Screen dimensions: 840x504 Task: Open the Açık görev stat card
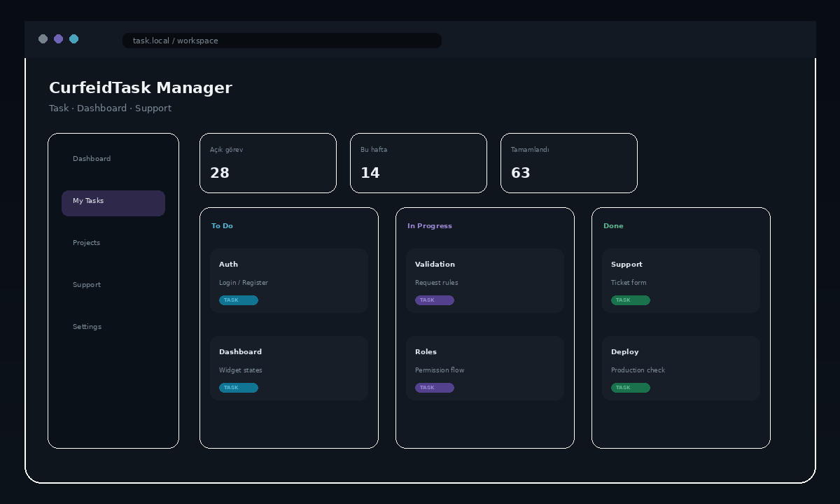click(x=268, y=163)
